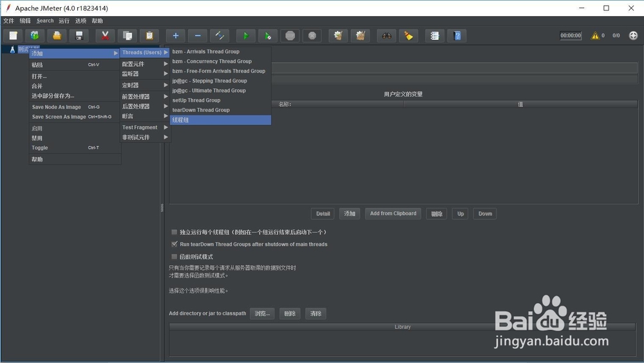
Task: Select setUp Thread Group
Action: pos(220,100)
